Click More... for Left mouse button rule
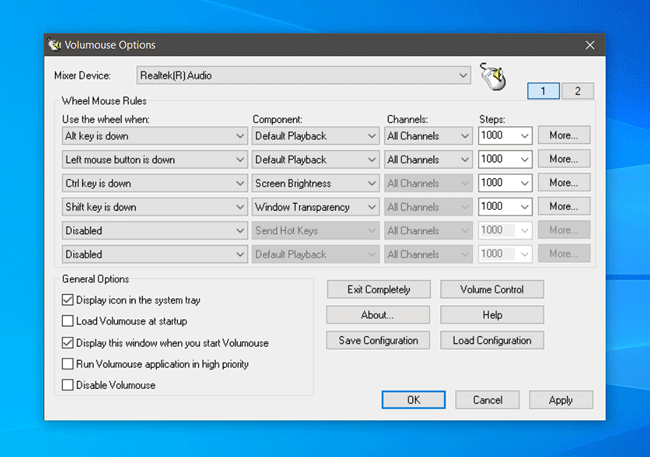Viewport: 650px width, 457px height. 564,159
